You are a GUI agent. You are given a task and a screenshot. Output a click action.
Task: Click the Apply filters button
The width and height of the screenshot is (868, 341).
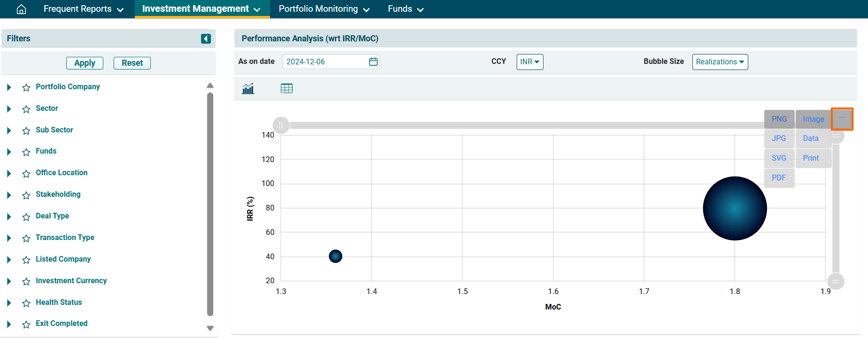click(85, 63)
